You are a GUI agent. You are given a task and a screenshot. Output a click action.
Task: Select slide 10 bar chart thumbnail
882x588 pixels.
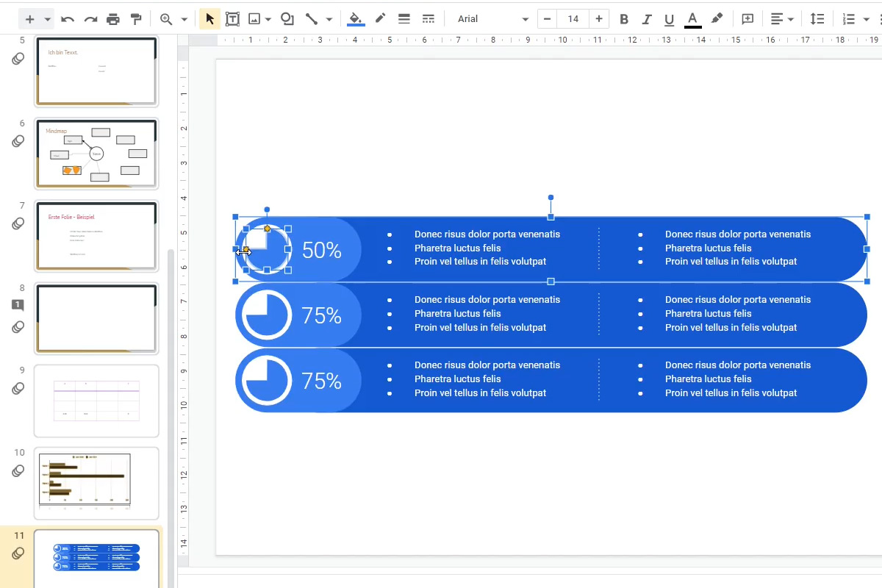point(96,483)
